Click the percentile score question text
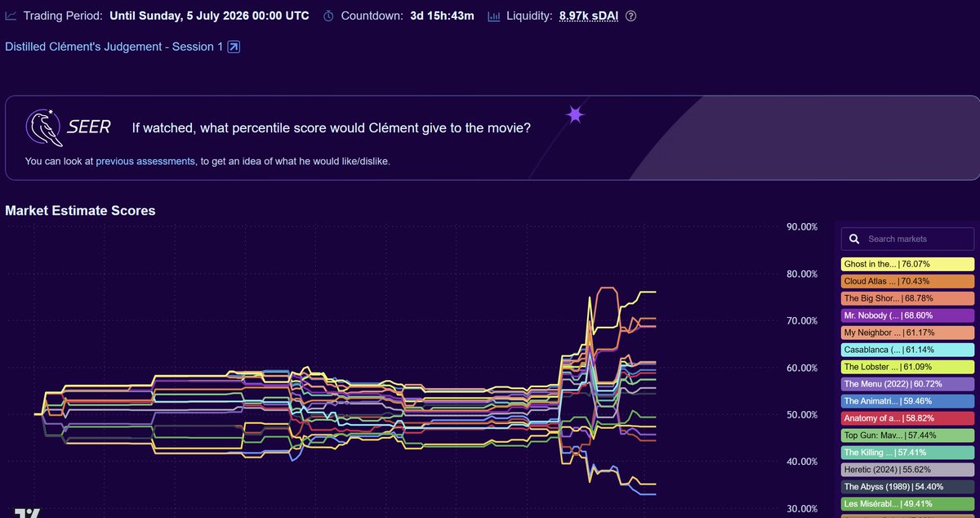Screen dimensions: 980x518 [x=332, y=128]
